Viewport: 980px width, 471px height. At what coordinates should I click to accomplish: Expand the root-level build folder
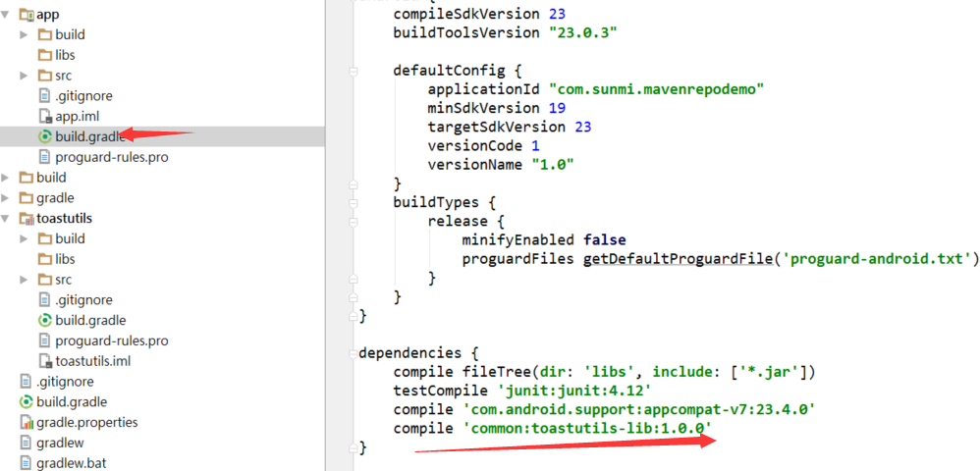click(6, 178)
